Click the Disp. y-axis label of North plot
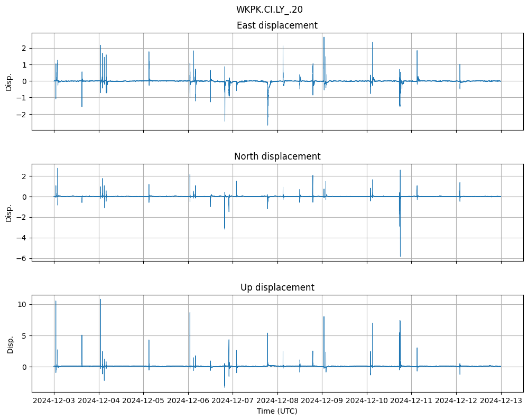528x420 pixels. click(x=9, y=212)
